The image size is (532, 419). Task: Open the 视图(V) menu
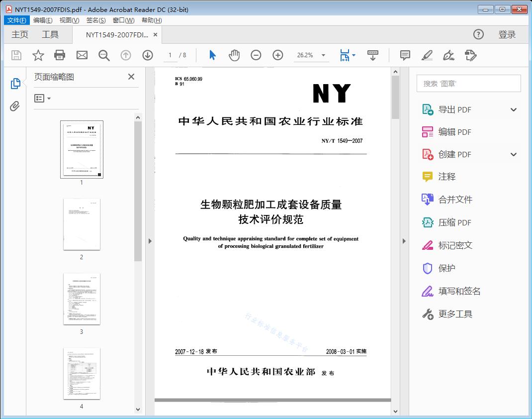pyautogui.click(x=69, y=20)
